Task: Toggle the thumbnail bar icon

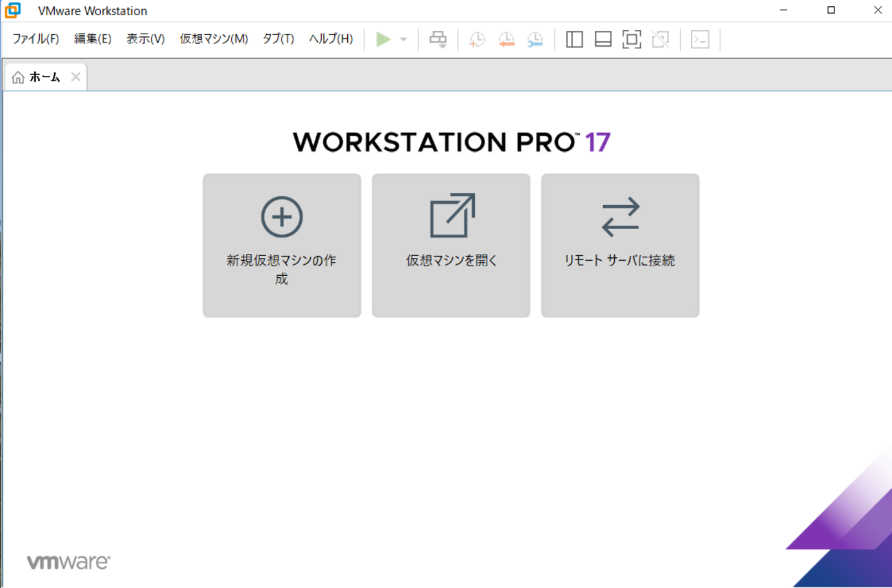Action: coord(603,40)
